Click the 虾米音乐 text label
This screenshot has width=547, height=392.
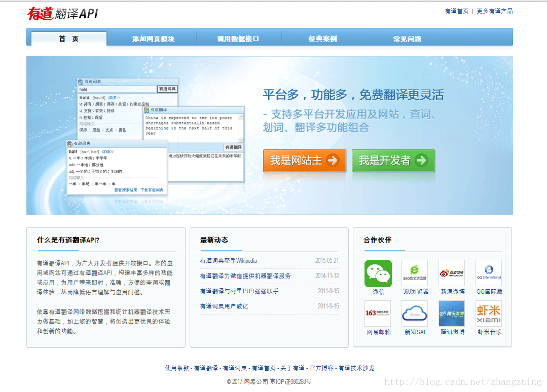click(x=489, y=332)
